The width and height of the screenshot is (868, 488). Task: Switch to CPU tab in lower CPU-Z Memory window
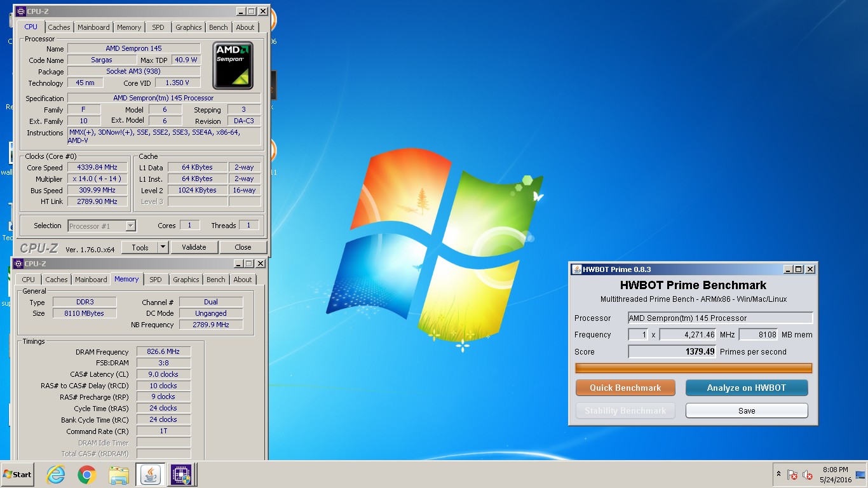[29, 280]
